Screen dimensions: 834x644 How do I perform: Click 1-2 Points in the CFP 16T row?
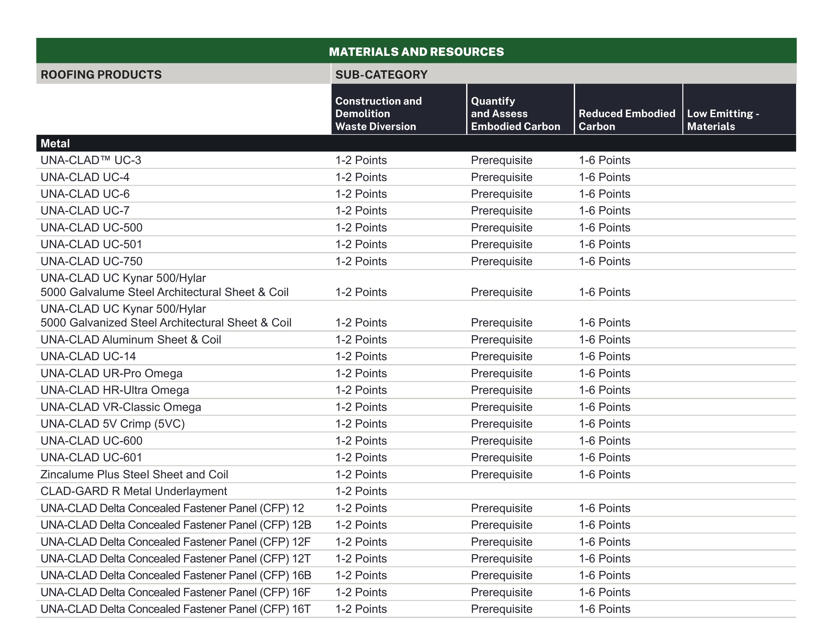tap(361, 609)
